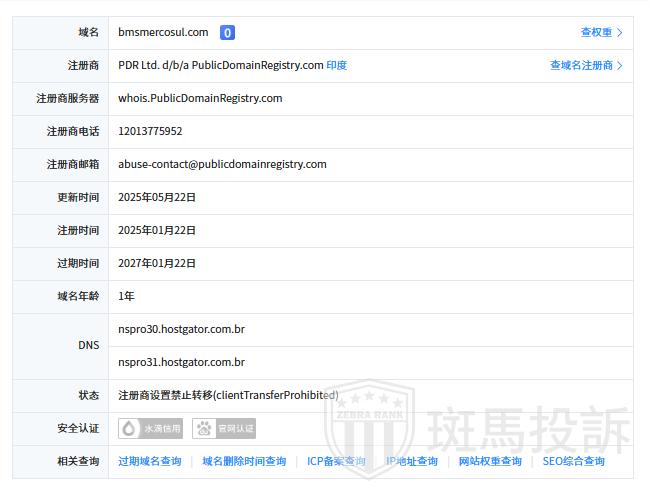Click the whois.PublicDomainRegistry.com server value
The image size is (649, 492).
coord(200,98)
